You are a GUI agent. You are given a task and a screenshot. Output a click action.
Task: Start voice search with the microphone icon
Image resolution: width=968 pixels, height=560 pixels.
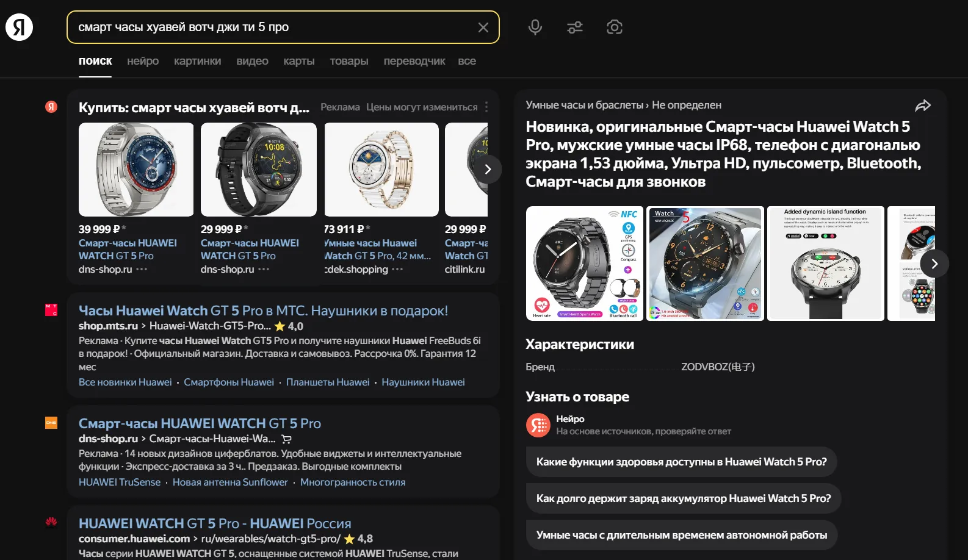click(x=535, y=27)
